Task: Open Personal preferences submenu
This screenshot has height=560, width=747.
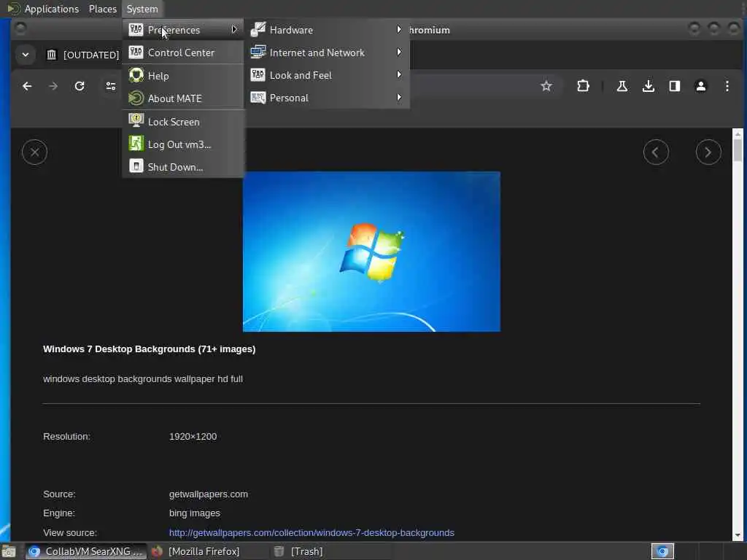Action: point(327,98)
